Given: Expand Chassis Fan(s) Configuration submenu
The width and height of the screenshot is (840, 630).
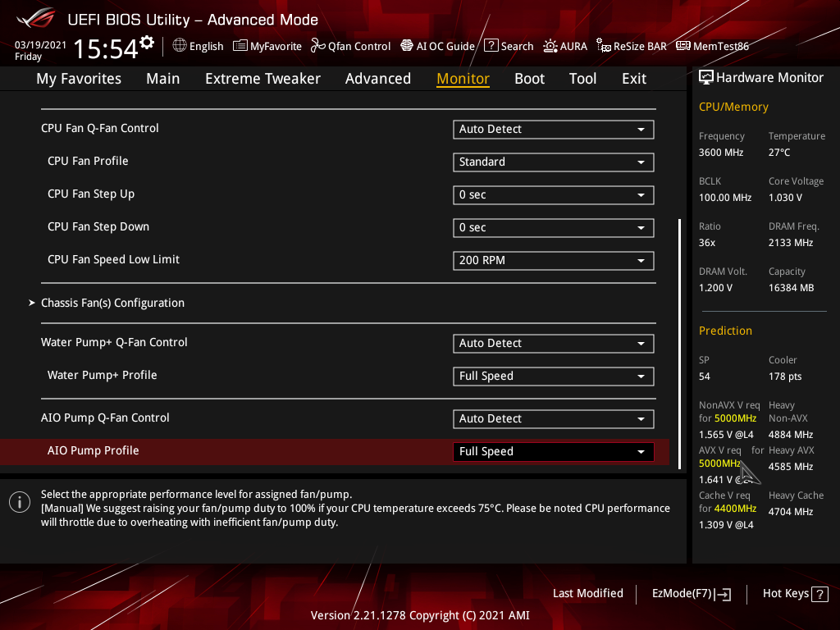Looking at the screenshot, I should (x=112, y=304).
